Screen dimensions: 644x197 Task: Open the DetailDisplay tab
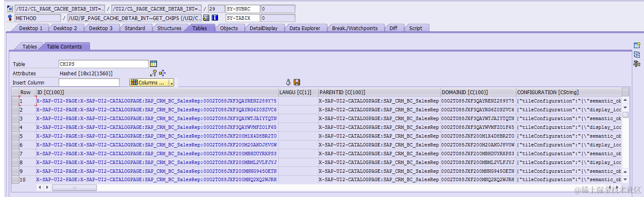264,28
